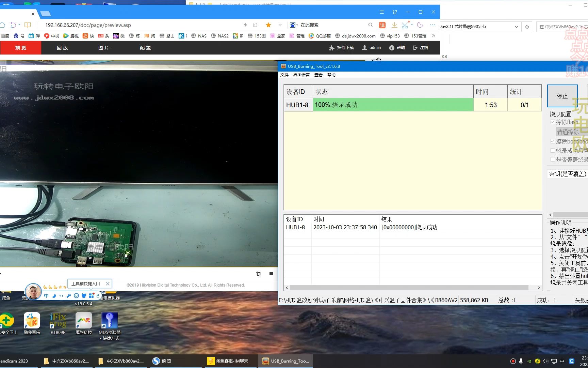Click the microphone icon in system tray
588x368 pixels.
pos(521,361)
